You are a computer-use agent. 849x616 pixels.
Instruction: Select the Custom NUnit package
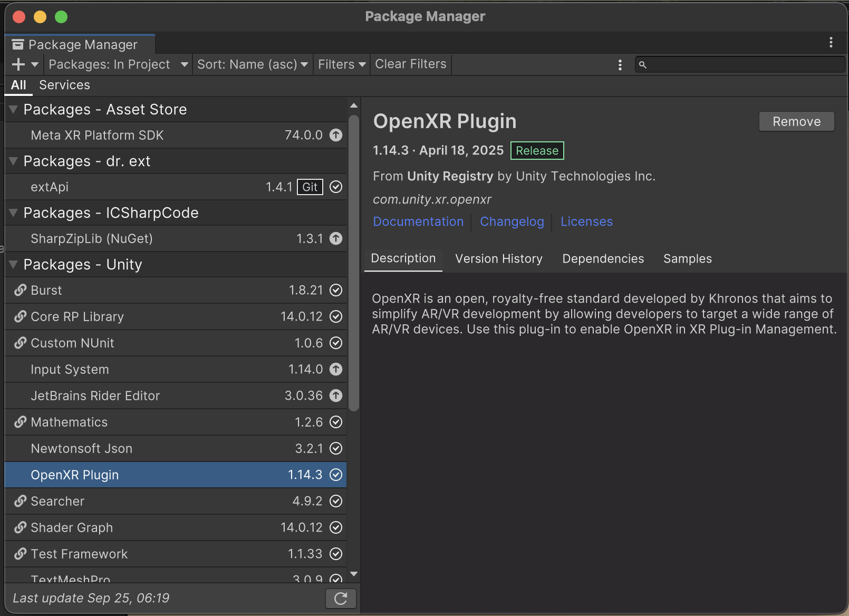[x=176, y=343]
